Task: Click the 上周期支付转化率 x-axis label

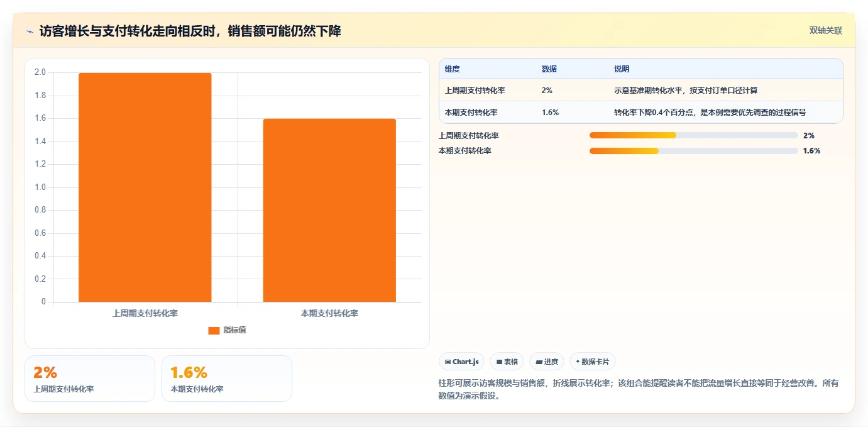Action: pos(145,313)
